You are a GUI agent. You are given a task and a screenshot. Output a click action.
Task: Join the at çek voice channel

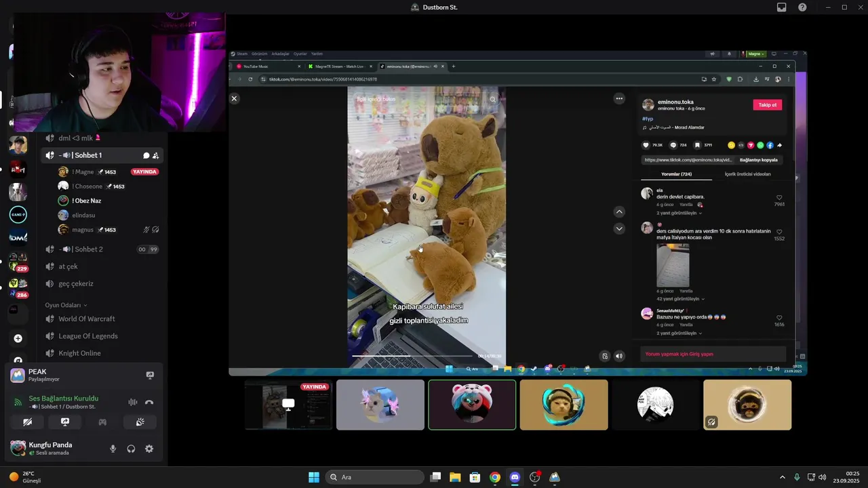(103, 266)
